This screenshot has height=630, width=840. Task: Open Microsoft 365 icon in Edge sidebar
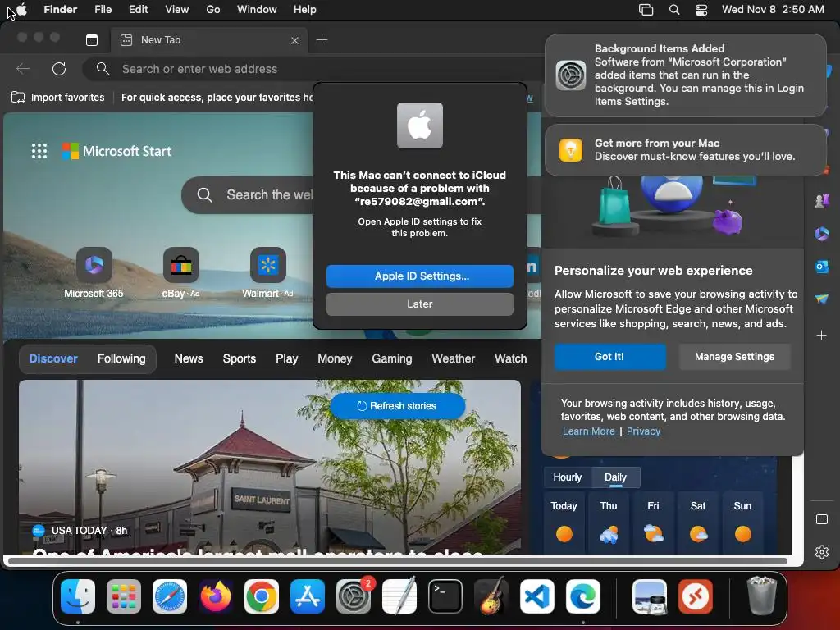pos(822,234)
